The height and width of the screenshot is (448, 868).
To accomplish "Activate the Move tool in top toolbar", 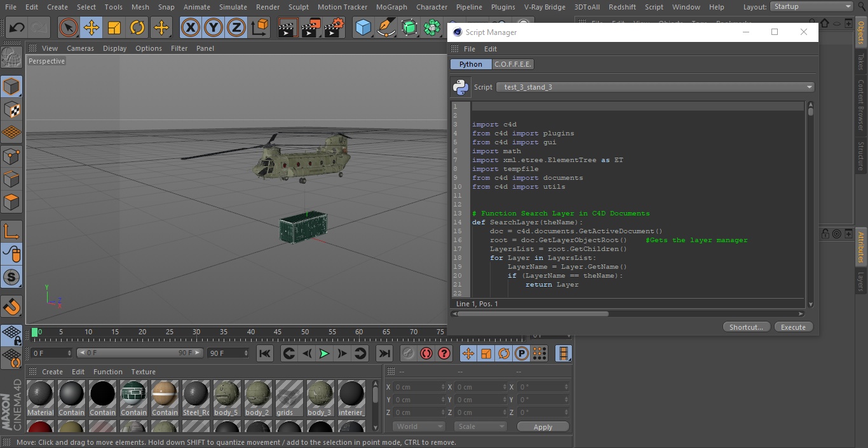I will click(91, 28).
